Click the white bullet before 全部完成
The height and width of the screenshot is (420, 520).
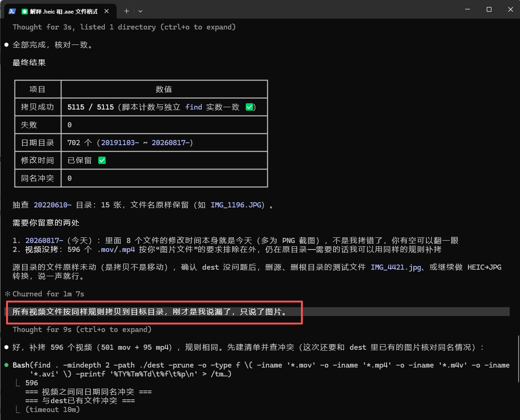6,45
